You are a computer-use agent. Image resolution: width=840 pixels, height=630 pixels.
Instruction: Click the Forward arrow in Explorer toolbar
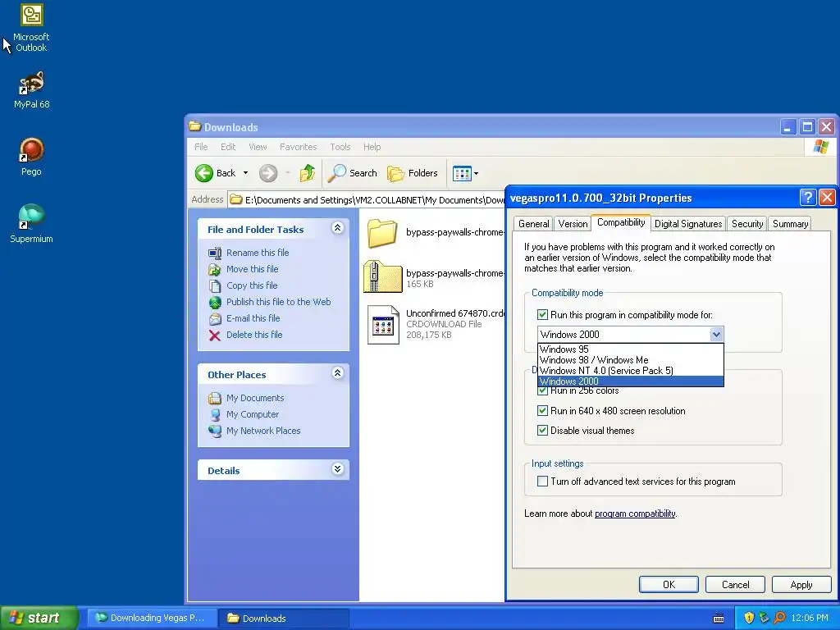268,173
